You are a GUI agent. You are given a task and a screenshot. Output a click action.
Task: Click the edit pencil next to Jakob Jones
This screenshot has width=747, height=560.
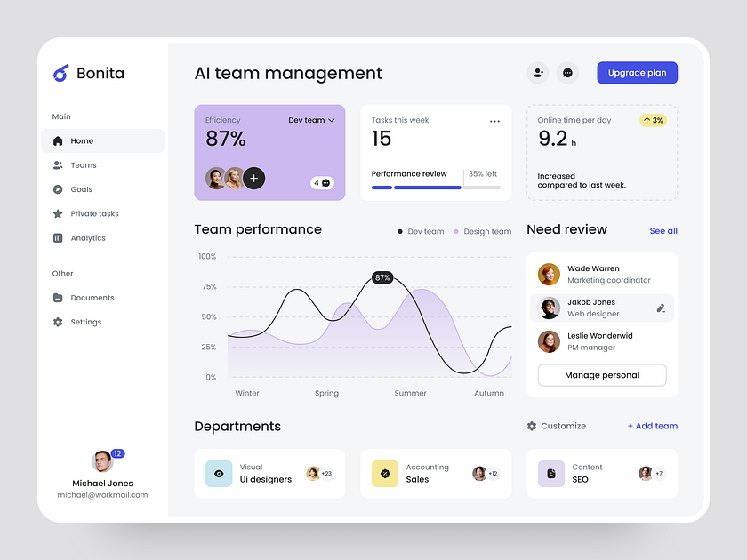(662, 307)
